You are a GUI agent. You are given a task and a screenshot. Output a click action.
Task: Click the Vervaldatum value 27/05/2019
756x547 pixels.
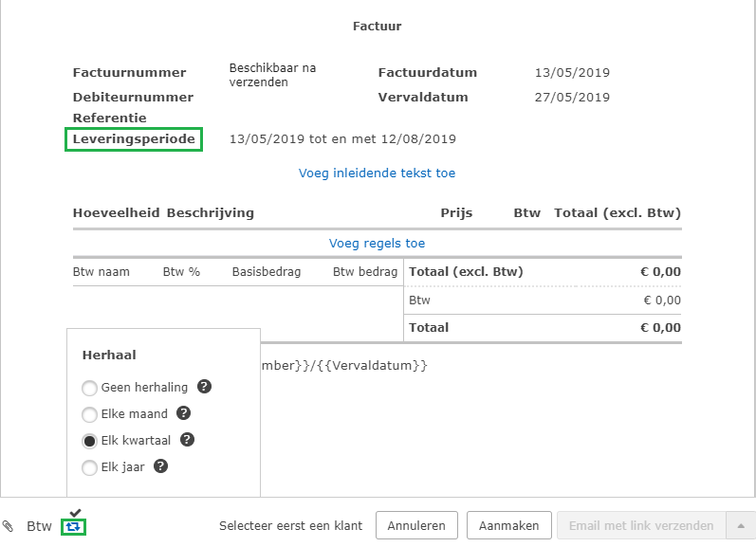click(x=572, y=97)
